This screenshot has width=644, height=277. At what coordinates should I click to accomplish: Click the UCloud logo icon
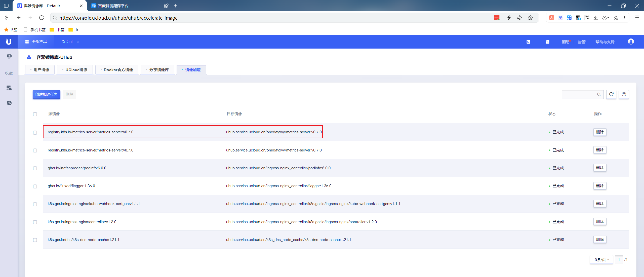tap(9, 42)
